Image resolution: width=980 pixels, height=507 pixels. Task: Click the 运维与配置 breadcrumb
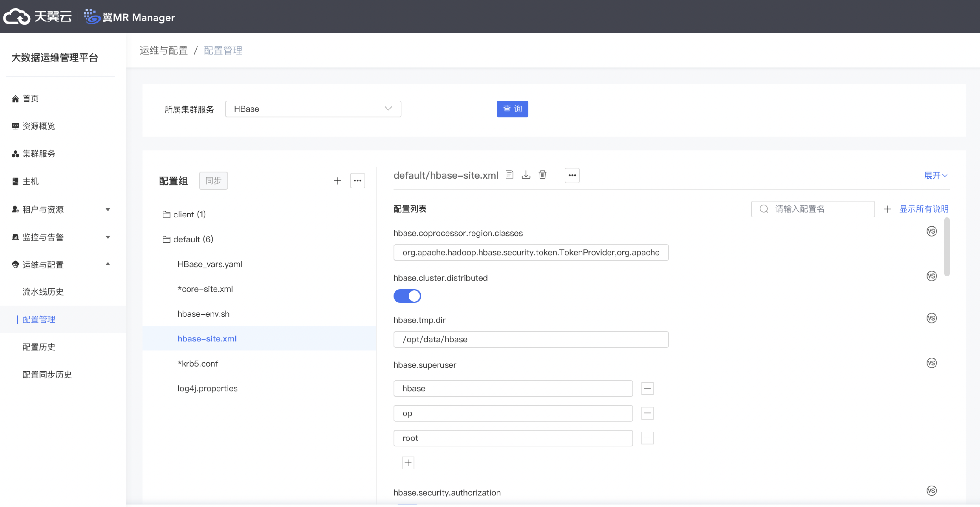(164, 50)
